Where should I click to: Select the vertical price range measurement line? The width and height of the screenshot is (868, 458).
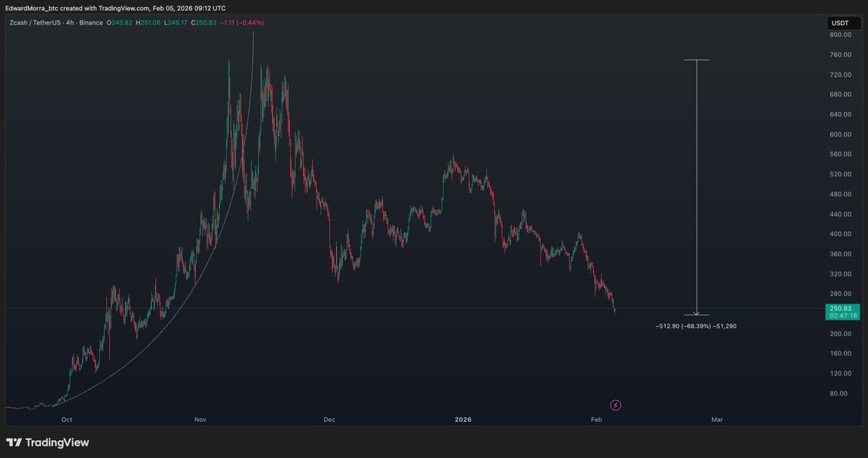pyautogui.click(x=697, y=187)
